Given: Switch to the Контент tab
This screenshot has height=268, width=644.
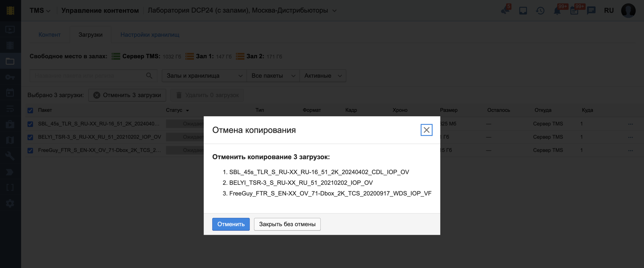Looking at the screenshot, I should click(49, 35).
